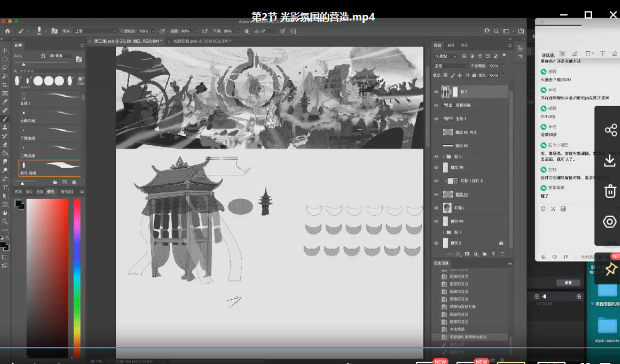Screen dimensions: 620x364
Task: Click the emoji icon in the chat window
Action: pos(543,209)
